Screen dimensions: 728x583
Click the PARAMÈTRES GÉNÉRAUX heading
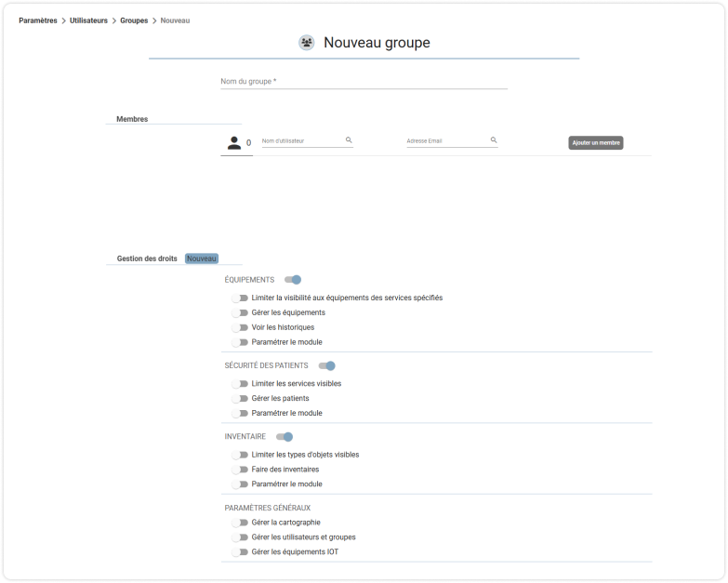pos(268,508)
